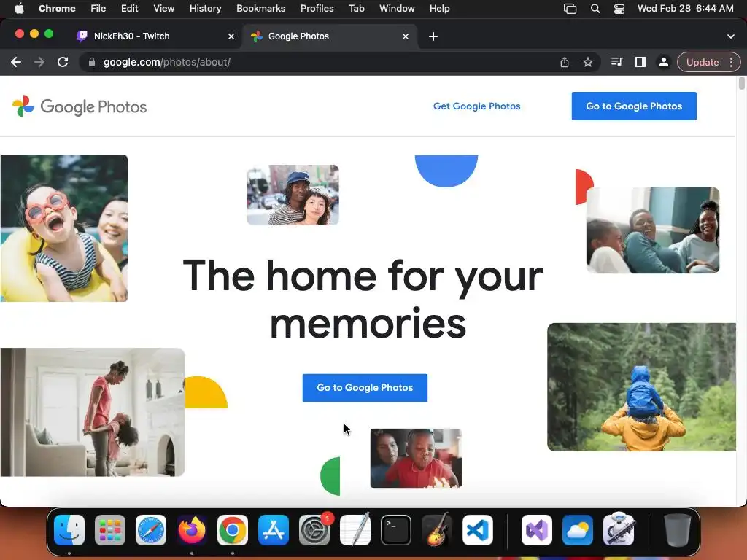Open the Window menu

(397, 9)
